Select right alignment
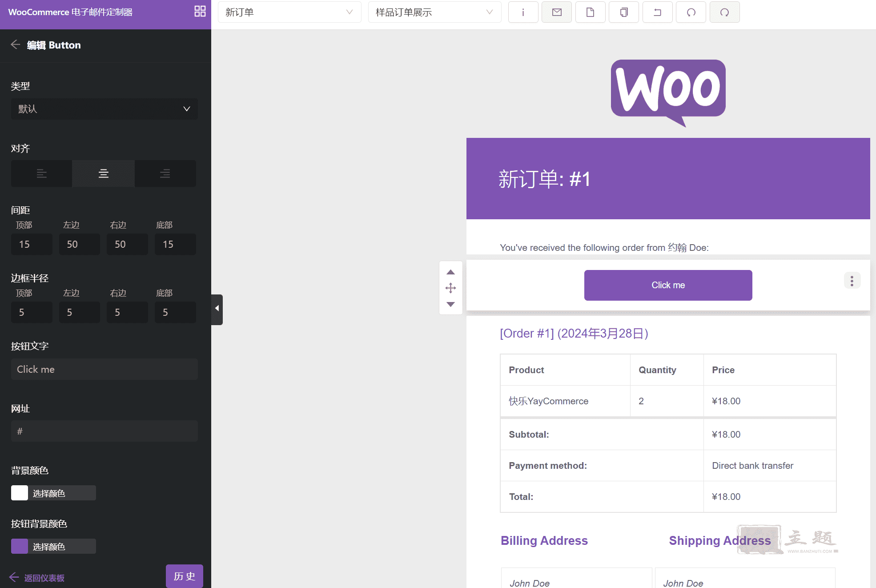 165,173
